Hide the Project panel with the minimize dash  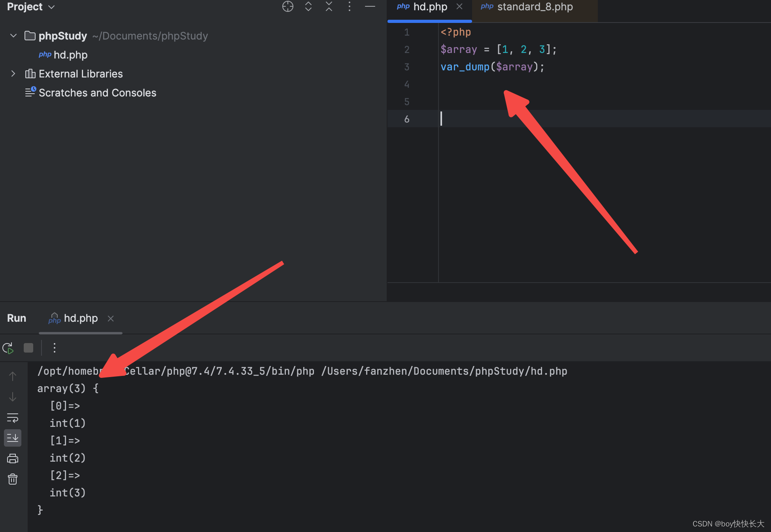370,7
